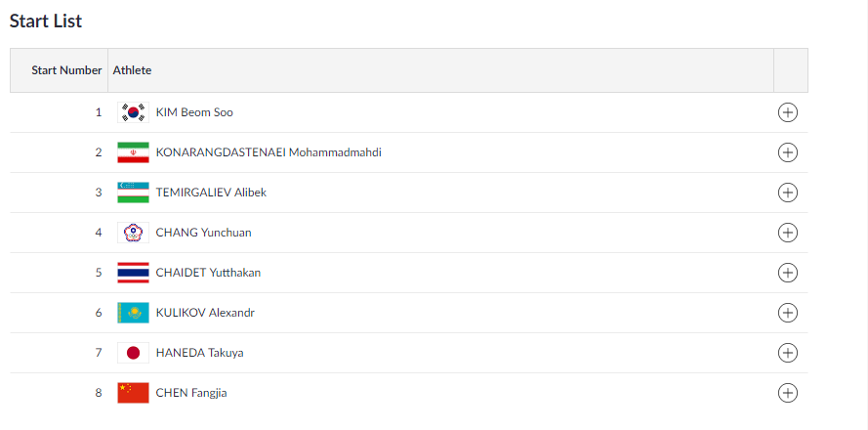Click the South Korea flag icon
868x430 pixels.
[x=133, y=112]
